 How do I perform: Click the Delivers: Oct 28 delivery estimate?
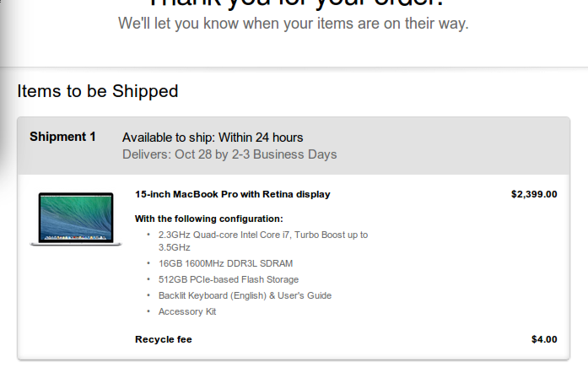[229, 154]
